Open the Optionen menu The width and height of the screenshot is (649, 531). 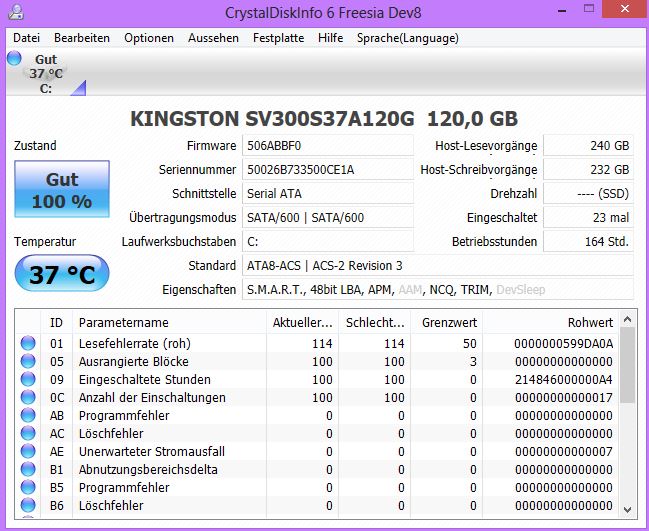click(x=149, y=38)
